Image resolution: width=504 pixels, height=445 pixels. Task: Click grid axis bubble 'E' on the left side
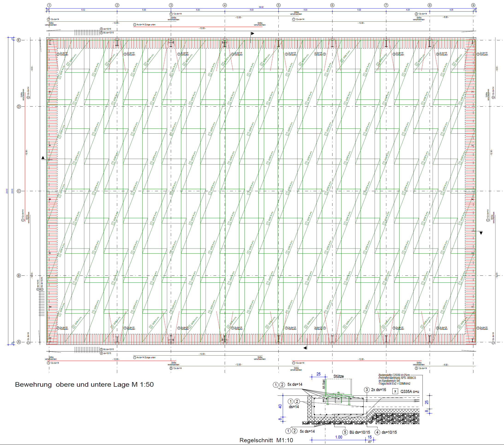tap(19, 40)
